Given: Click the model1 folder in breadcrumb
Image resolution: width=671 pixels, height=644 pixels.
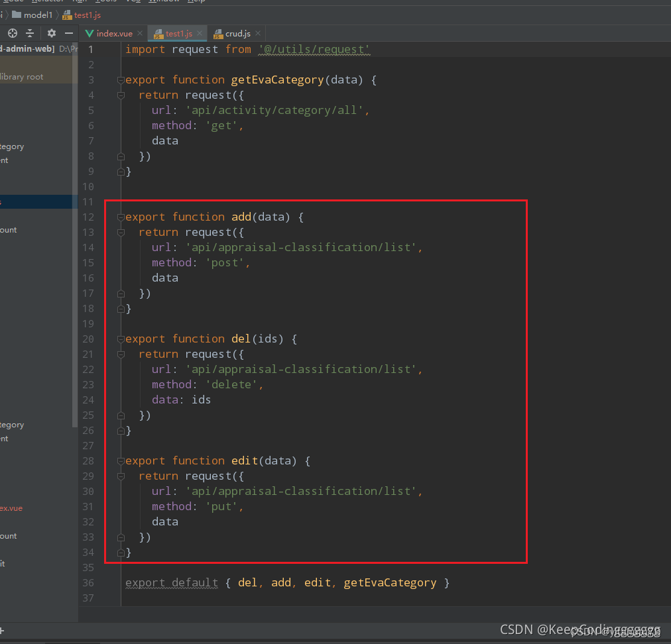Looking at the screenshot, I should pyautogui.click(x=37, y=15).
